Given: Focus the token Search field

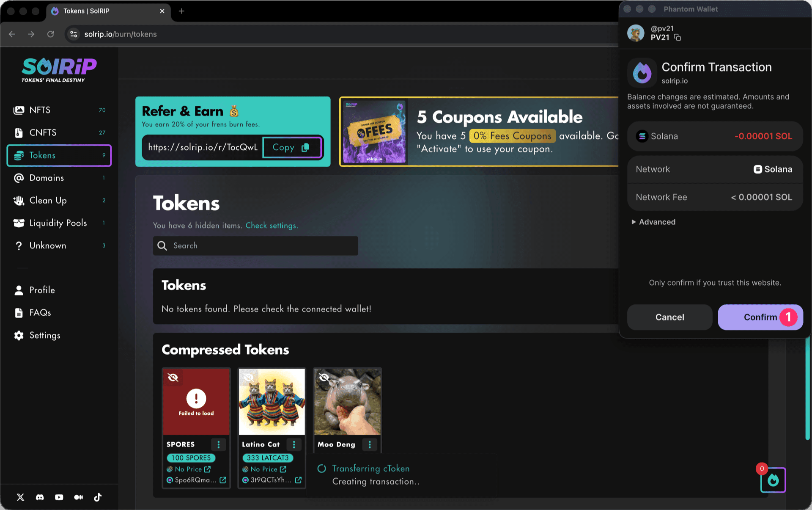Looking at the screenshot, I should point(255,246).
